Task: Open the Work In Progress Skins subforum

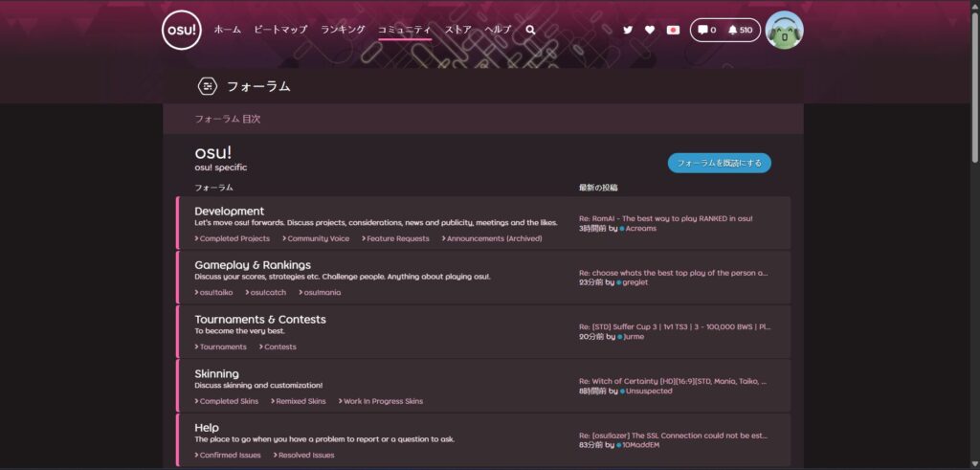Action: tap(381, 401)
